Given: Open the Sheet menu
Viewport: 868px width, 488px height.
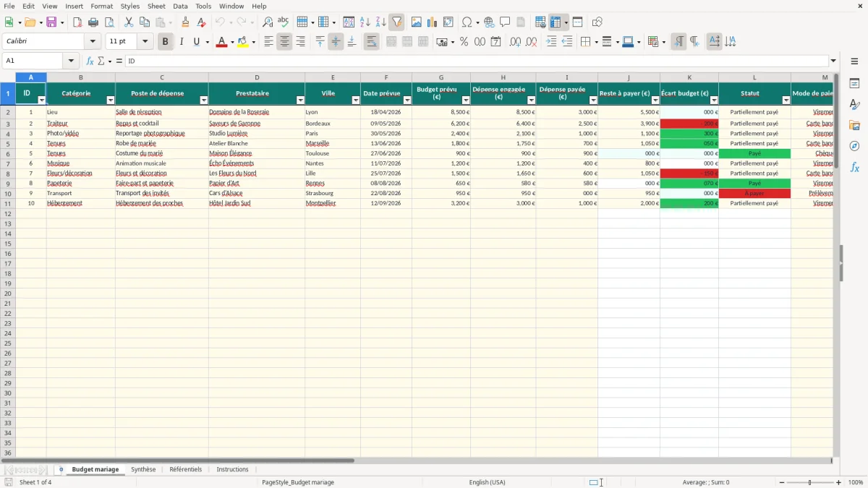Looking at the screenshot, I should 156,6.
